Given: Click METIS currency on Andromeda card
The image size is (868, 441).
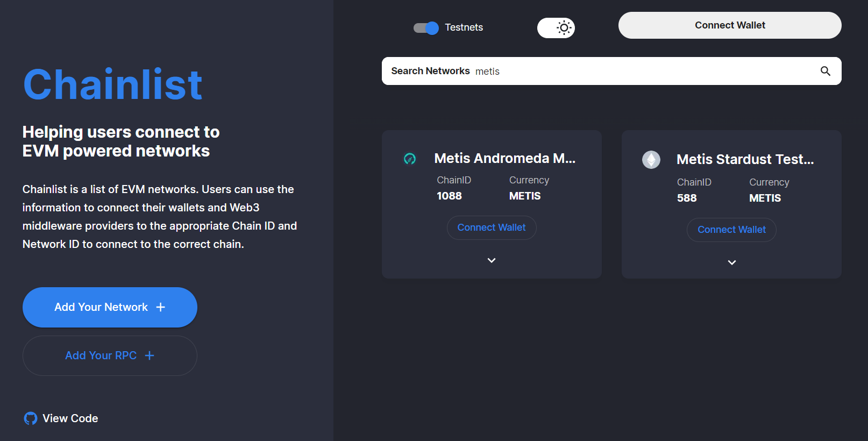Looking at the screenshot, I should tap(525, 196).
